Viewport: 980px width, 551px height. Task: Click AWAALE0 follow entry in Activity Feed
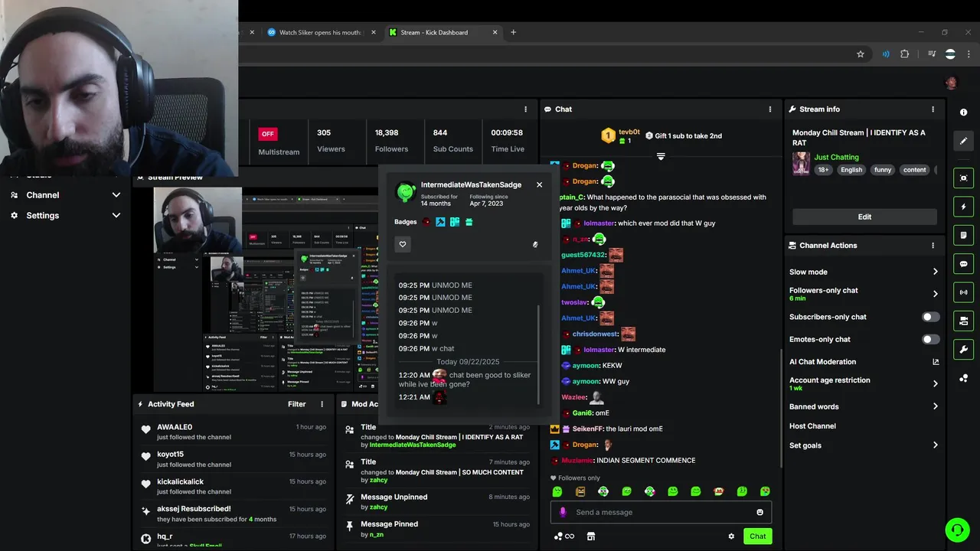tap(234, 432)
